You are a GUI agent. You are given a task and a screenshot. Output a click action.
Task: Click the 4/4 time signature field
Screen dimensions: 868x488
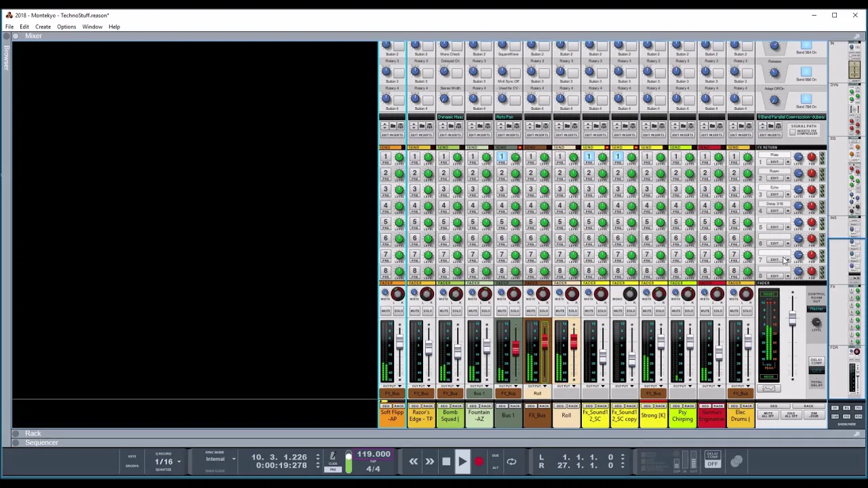(373, 468)
